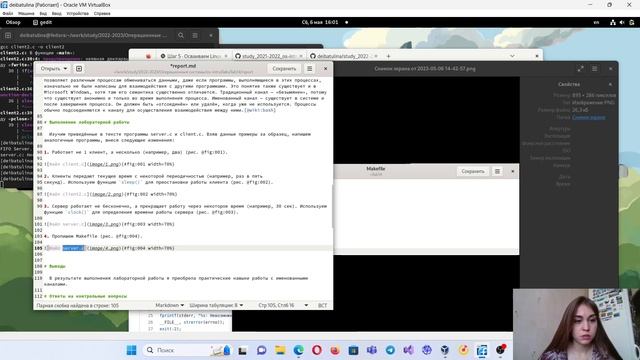Open the Файл menu in VirtualBox
Viewport: 640px width, 360px height.
tap(8, 13)
